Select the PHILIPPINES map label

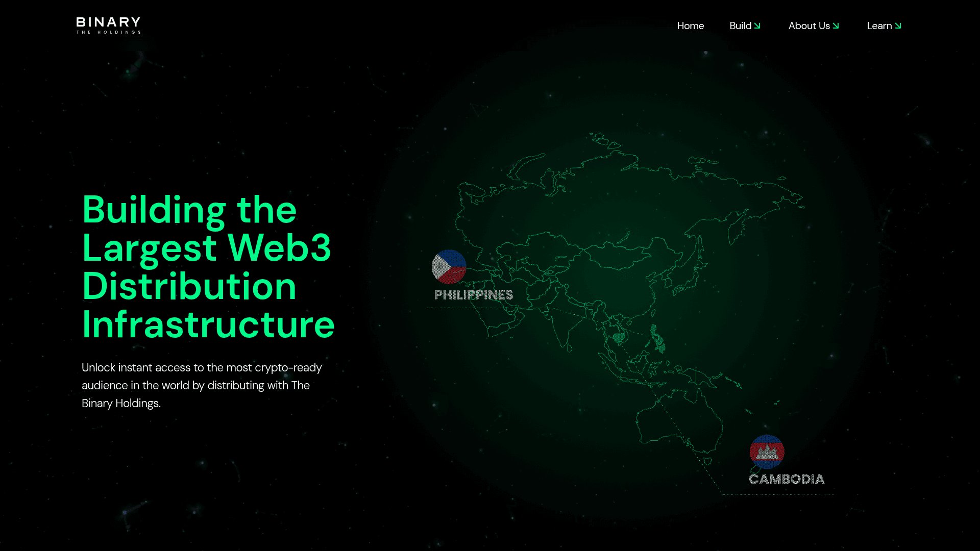pos(474,295)
